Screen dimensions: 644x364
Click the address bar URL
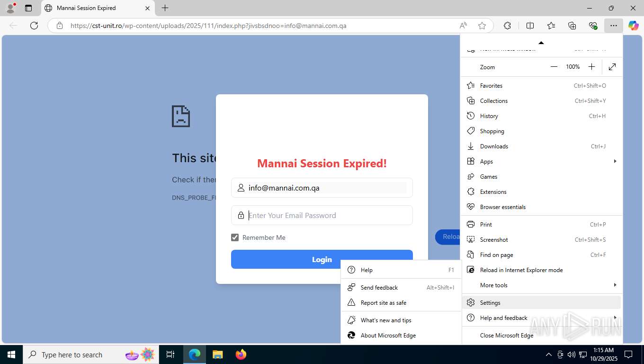coord(208,26)
